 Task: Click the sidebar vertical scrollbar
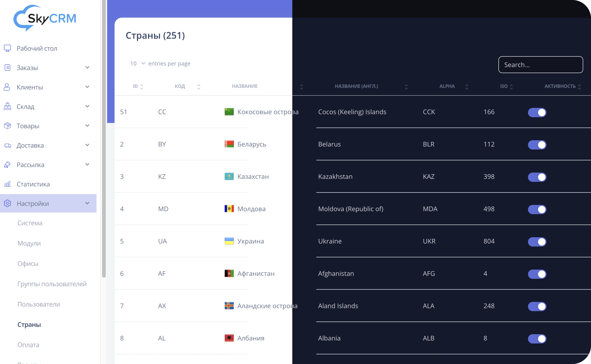coord(104,139)
